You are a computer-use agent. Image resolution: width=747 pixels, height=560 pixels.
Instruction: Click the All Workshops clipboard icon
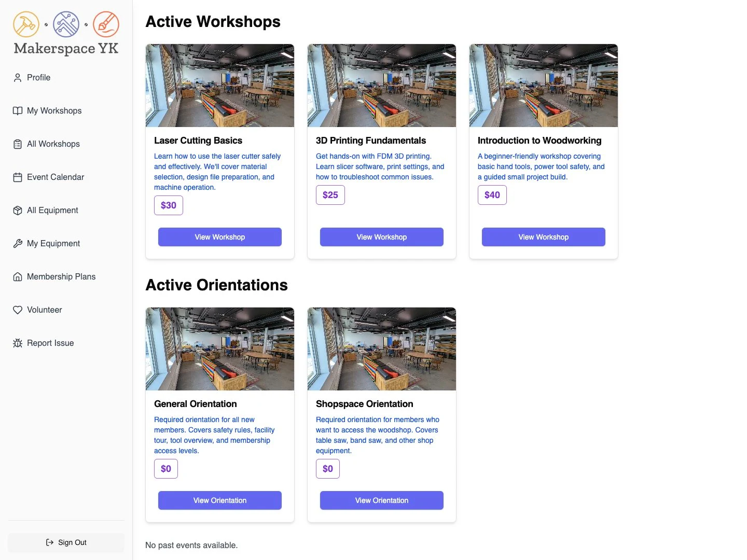pos(18,144)
